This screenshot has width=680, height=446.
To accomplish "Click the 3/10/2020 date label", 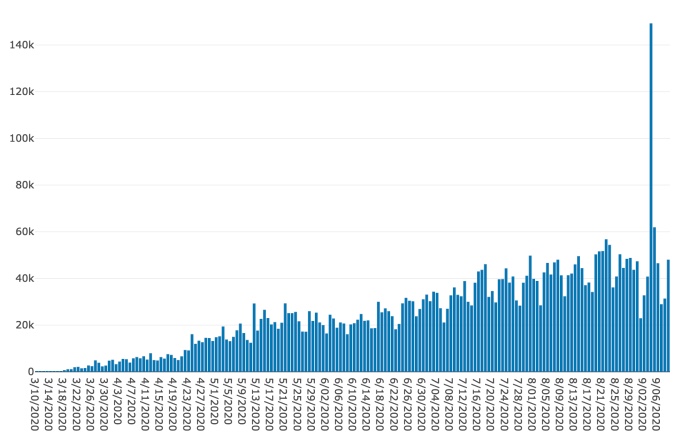I will (35, 404).
